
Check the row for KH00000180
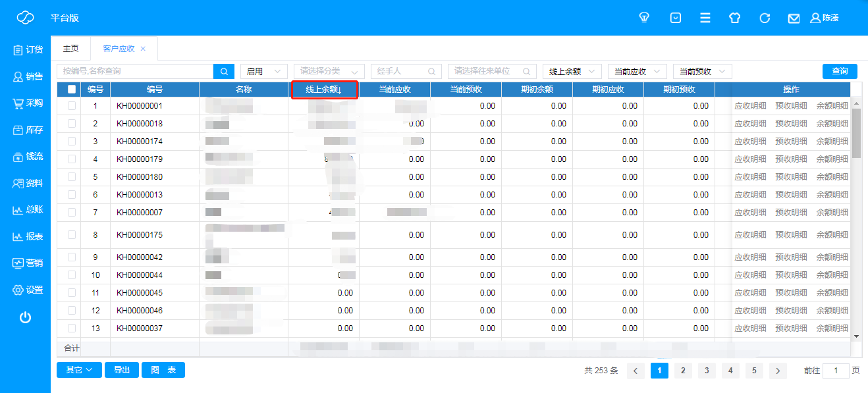tap(72, 176)
